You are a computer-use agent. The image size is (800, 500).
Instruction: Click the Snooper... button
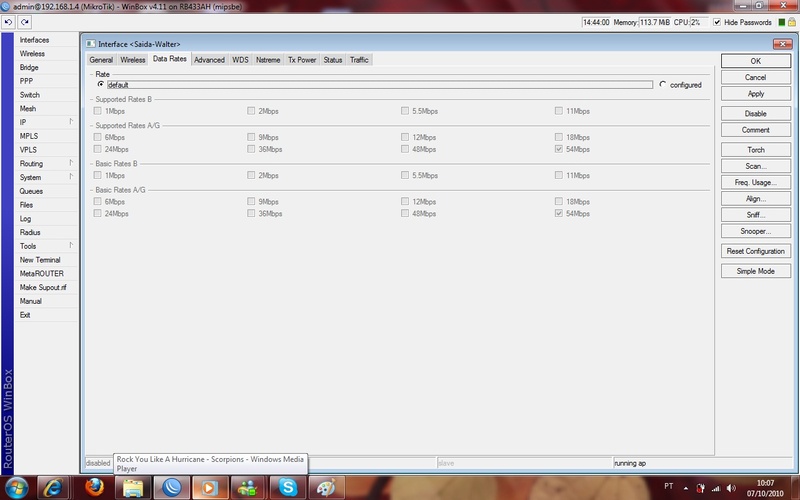pyautogui.click(x=756, y=231)
